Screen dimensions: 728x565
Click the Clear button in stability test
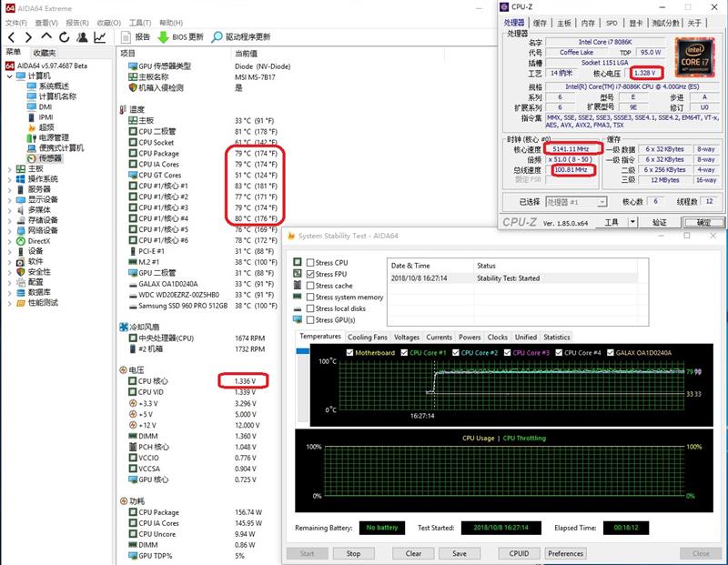[413, 553]
